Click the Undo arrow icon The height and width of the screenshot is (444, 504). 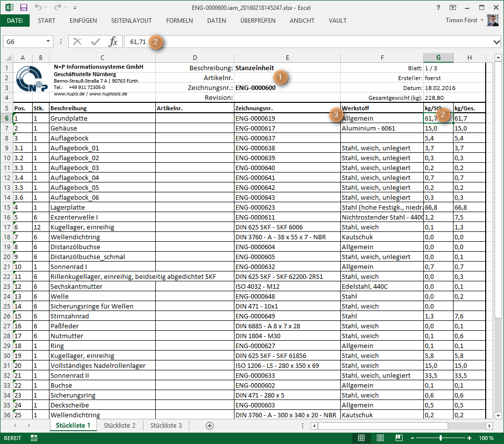(39, 7)
